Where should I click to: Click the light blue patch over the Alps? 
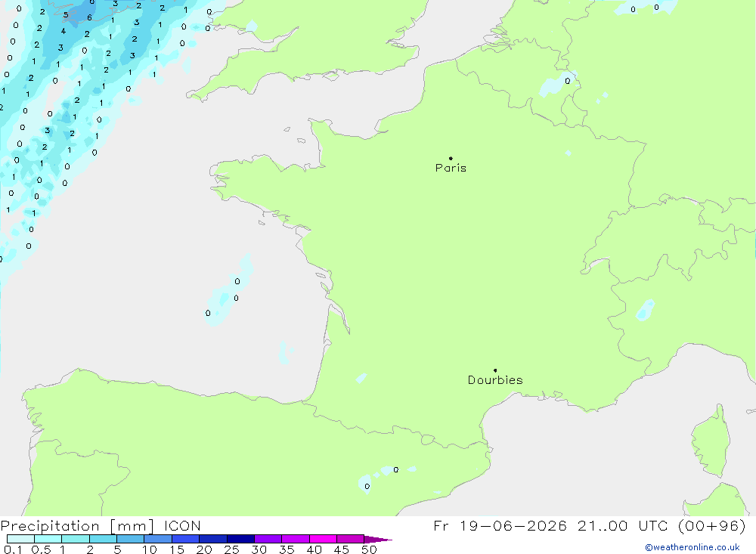[645, 310]
